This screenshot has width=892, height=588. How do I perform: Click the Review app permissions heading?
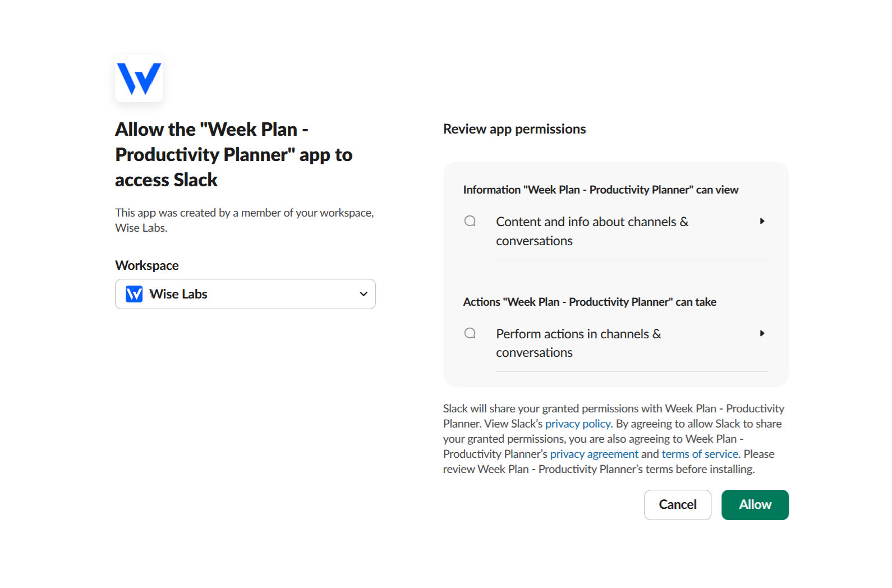(514, 129)
